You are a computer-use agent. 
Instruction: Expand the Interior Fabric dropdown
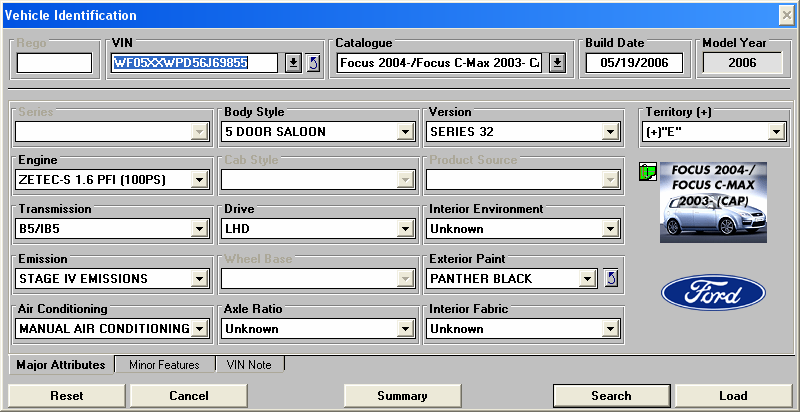coord(610,328)
